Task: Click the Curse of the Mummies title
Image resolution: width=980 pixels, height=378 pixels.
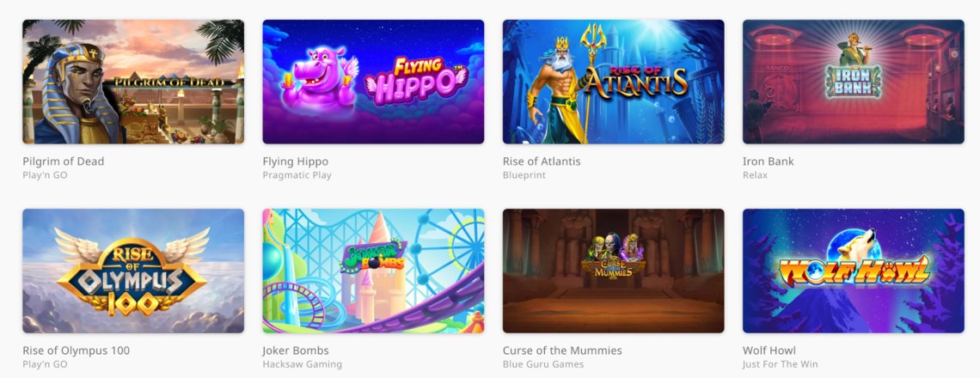Action: (562, 351)
